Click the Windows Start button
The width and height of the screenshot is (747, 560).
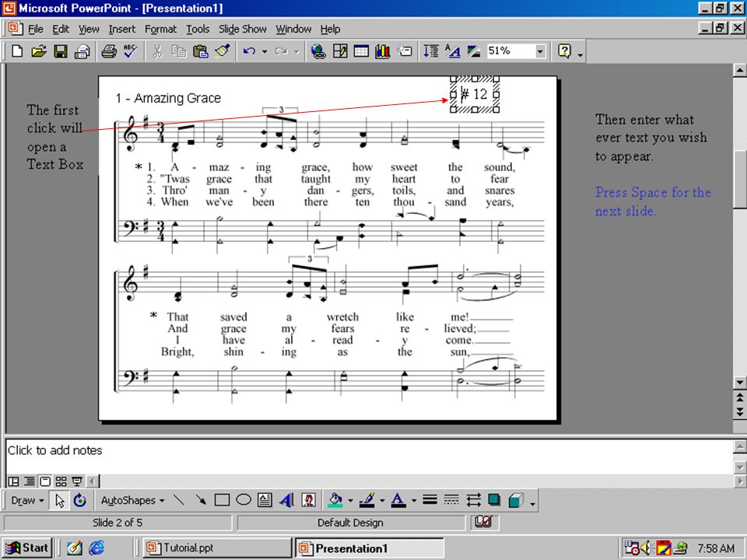tap(26, 548)
